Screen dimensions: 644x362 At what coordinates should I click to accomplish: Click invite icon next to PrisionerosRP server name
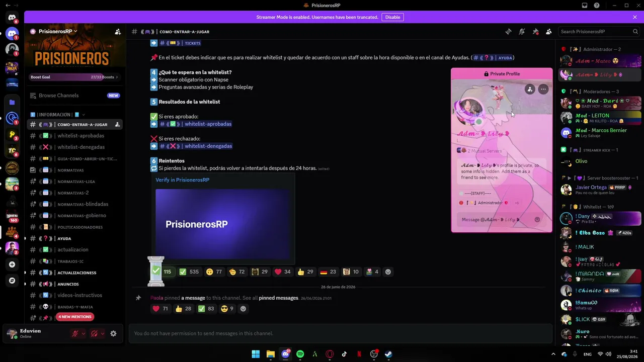pos(118,31)
